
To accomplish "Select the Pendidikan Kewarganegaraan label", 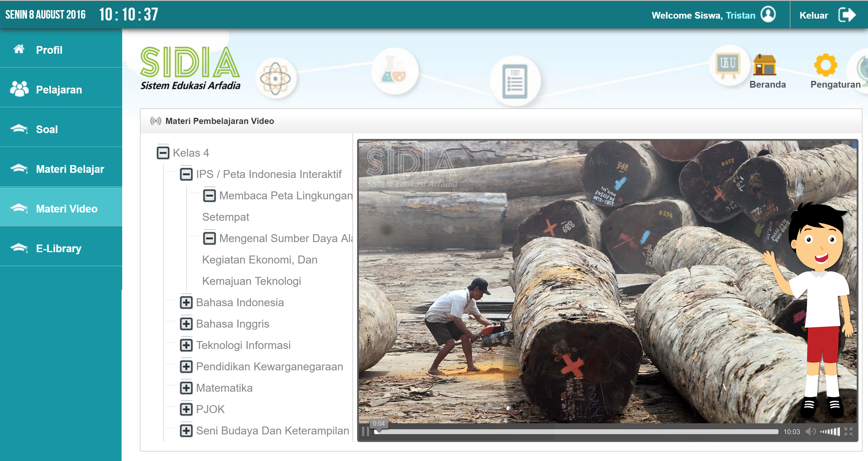I will click(x=269, y=366).
